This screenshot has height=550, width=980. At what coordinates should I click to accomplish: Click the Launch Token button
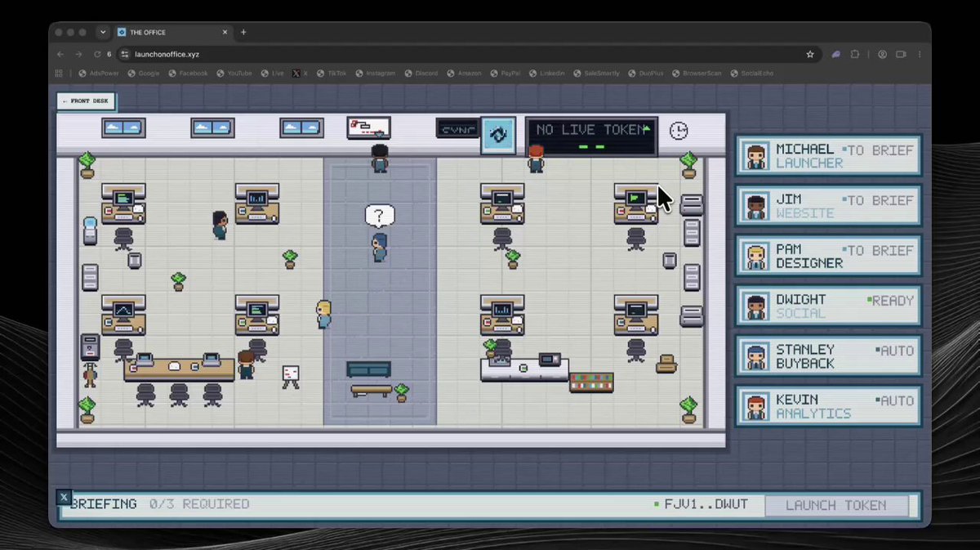click(836, 505)
